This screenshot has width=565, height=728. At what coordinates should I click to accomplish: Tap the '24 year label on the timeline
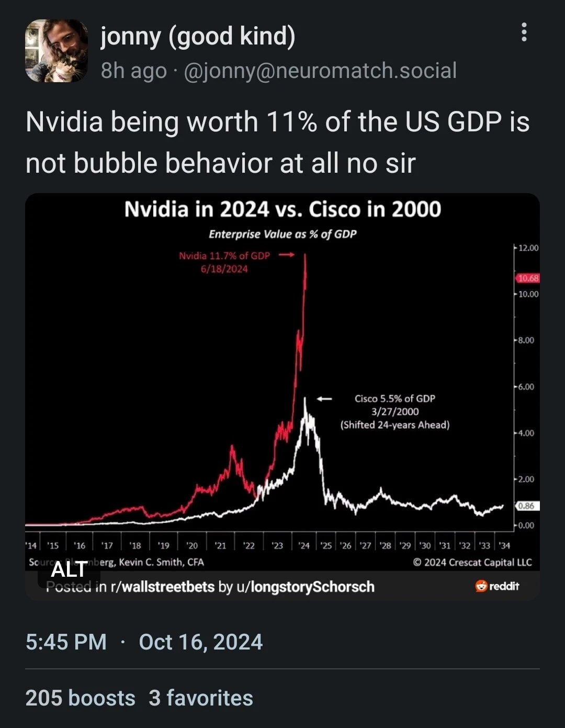click(x=304, y=545)
